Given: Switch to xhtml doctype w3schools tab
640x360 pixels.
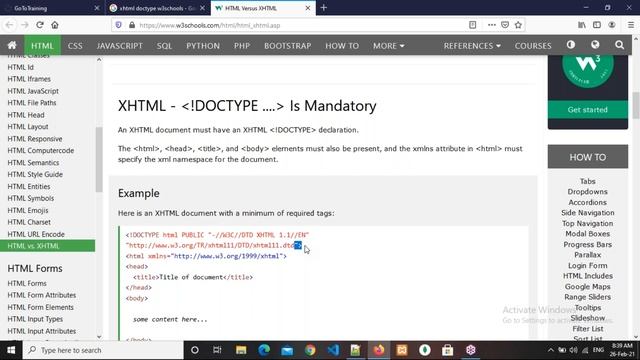Looking at the screenshot, I should [158, 8].
